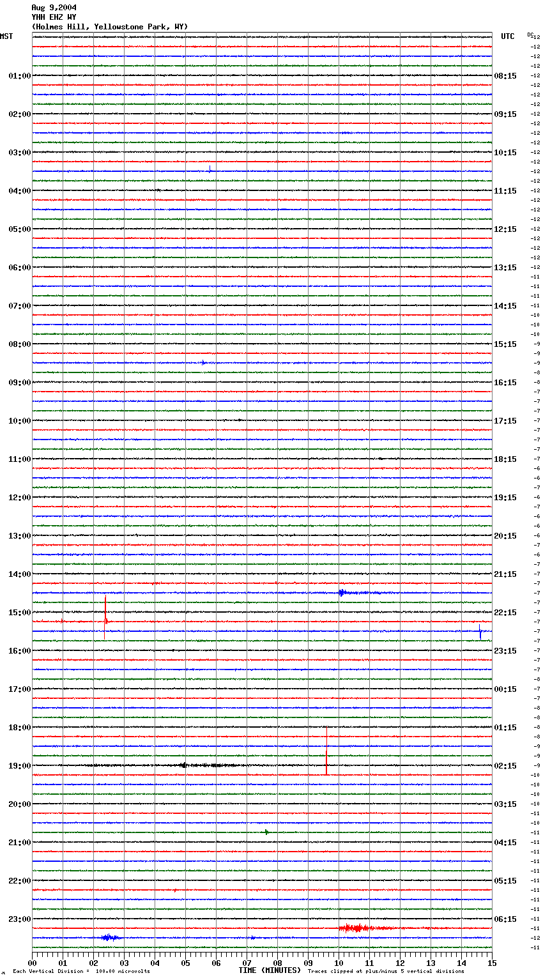
Task: Click '(Holmes Hill, Yellowstone Park, WY)' location label
Action: (110, 27)
